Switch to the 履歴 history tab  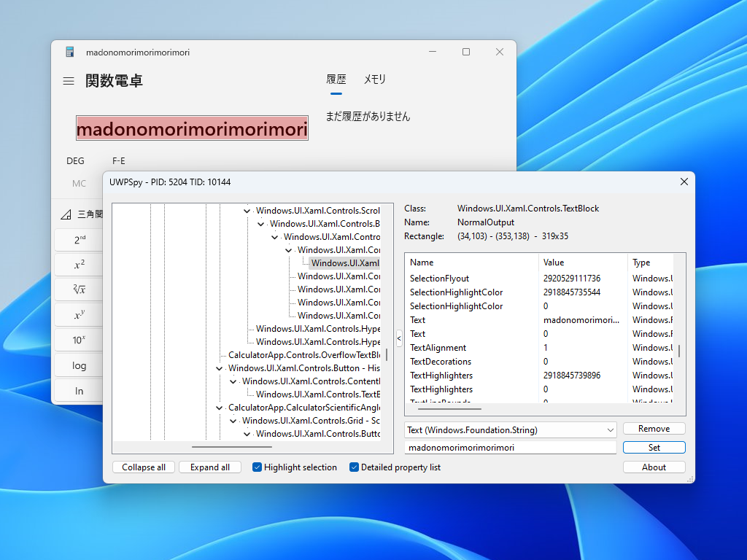pos(336,79)
